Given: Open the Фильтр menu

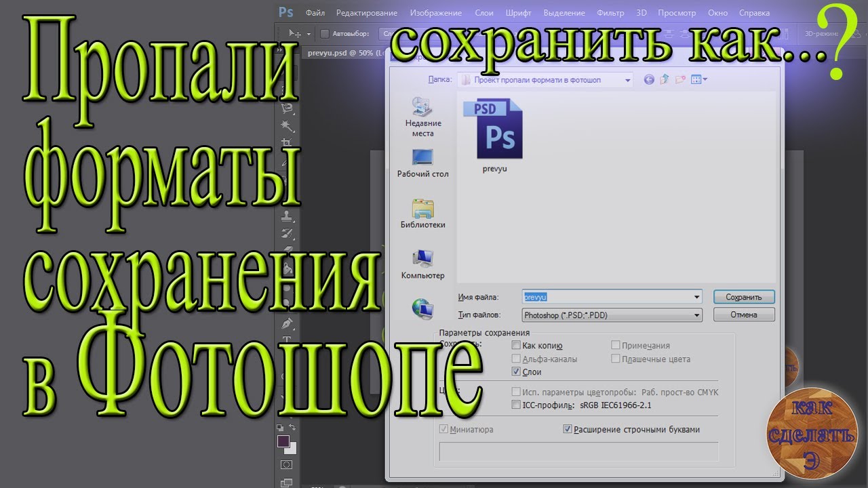Looking at the screenshot, I should (610, 13).
